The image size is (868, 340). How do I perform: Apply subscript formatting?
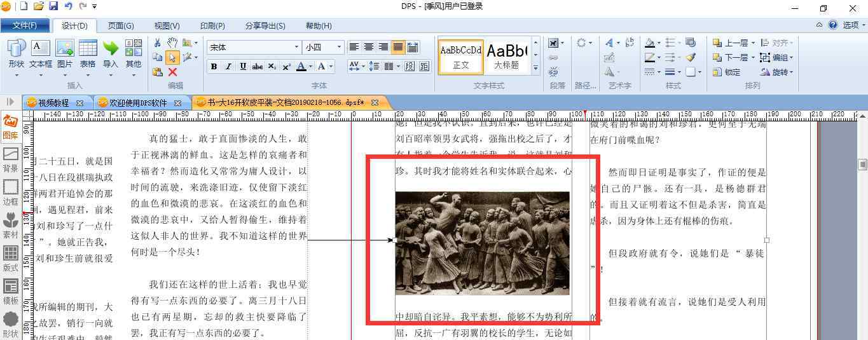pyautogui.click(x=272, y=66)
